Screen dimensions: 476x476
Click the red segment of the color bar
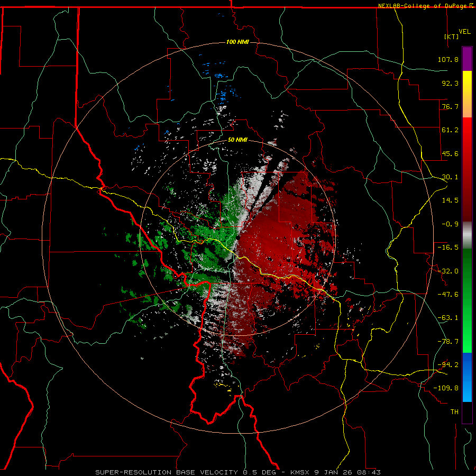coord(467,169)
